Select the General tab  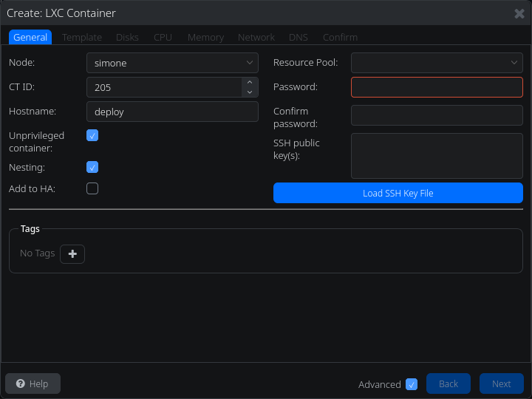click(x=30, y=37)
